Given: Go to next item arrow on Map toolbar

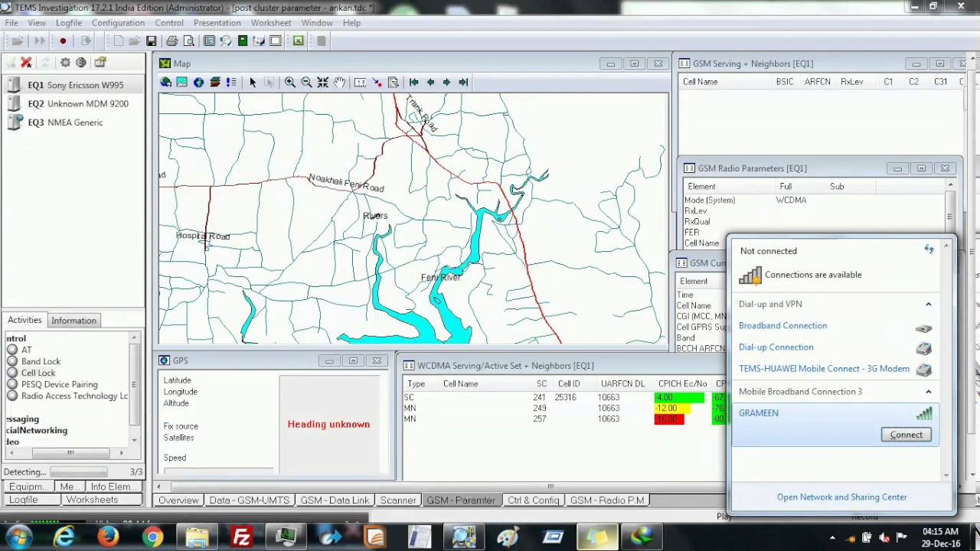Looking at the screenshot, I should coord(446,82).
